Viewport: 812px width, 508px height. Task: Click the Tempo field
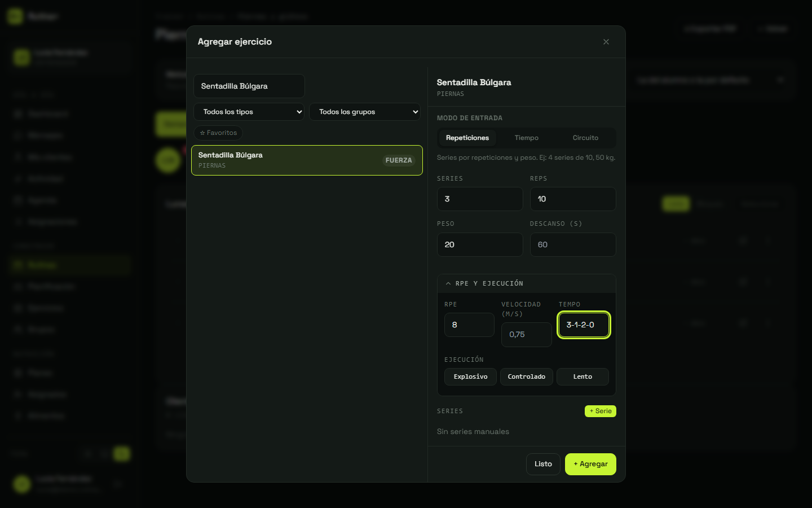(x=584, y=325)
